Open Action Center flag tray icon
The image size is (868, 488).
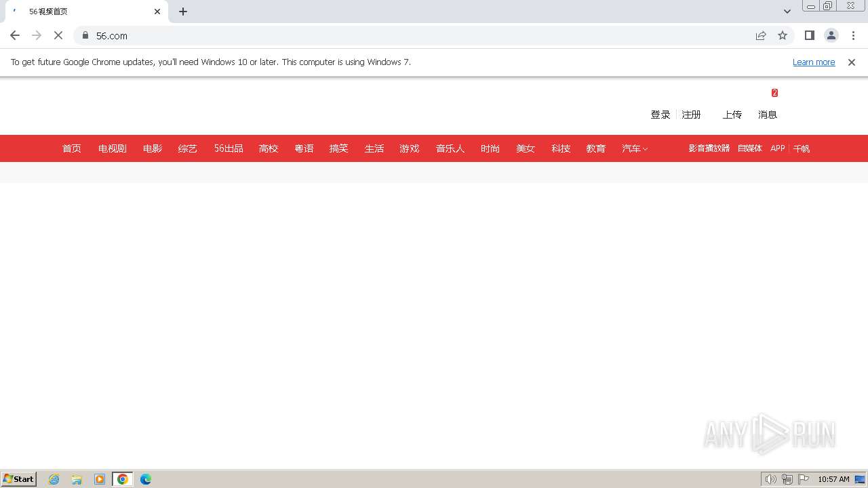click(x=804, y=479)
